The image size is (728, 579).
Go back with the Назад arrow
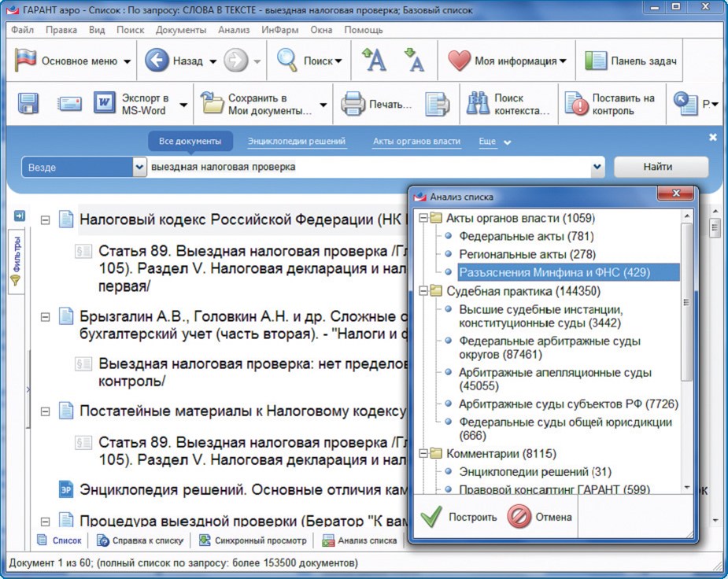click(x=157, y=61)
